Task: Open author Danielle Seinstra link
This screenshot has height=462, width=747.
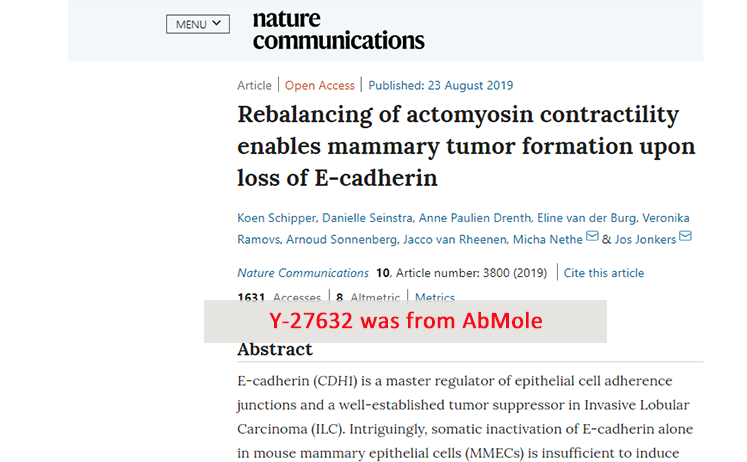Action: coord(367,218)
